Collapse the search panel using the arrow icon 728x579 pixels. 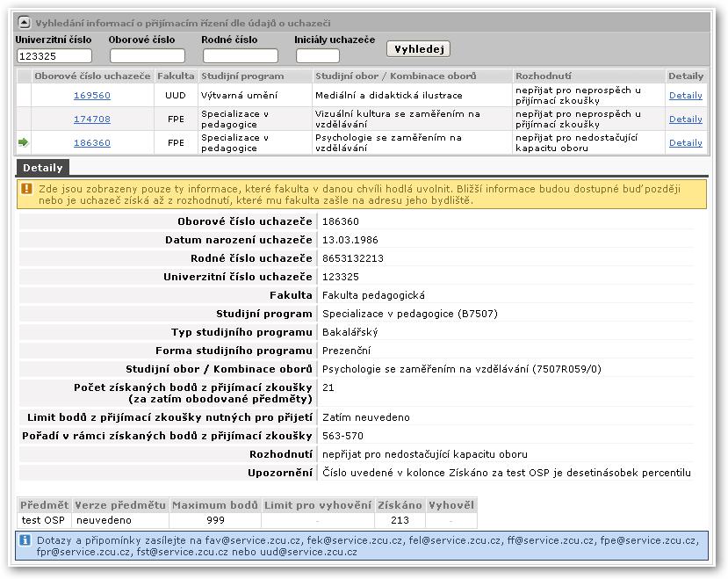[x=24, y=22]
